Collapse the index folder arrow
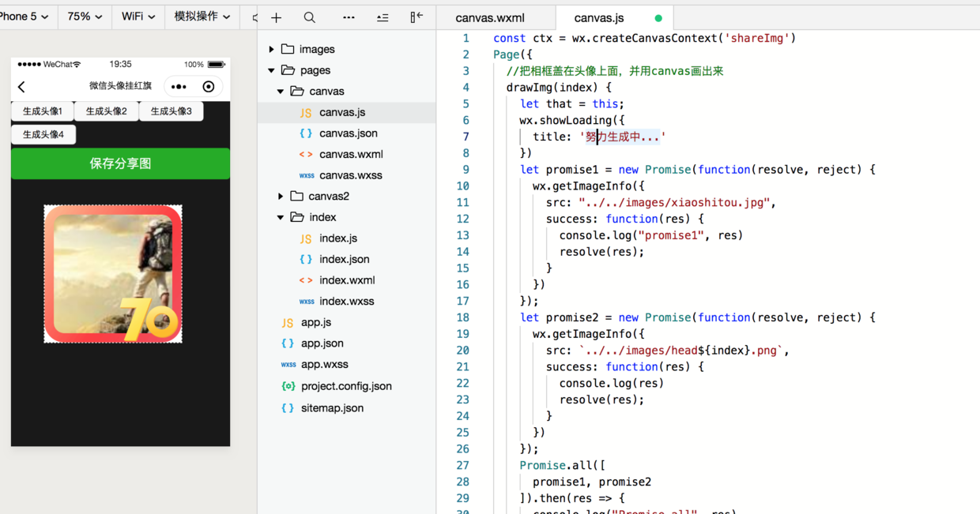Screen dimensions: 980x514 point(281,217)
